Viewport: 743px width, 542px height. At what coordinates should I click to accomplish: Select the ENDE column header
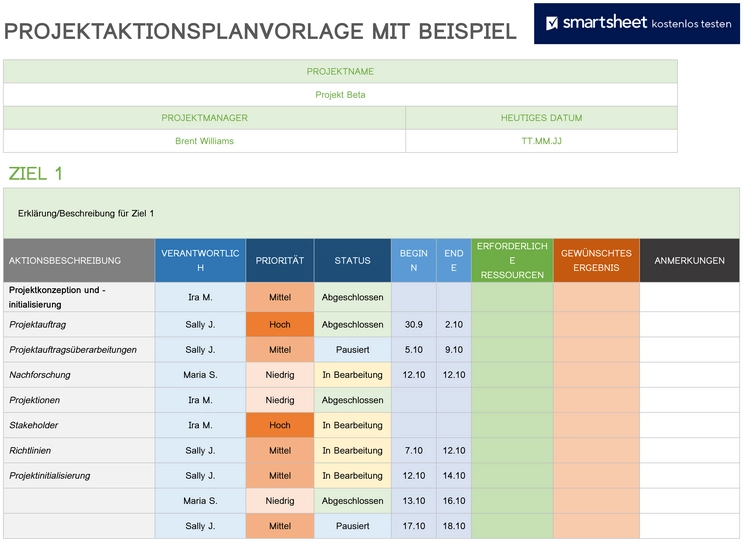pos(453,261)
